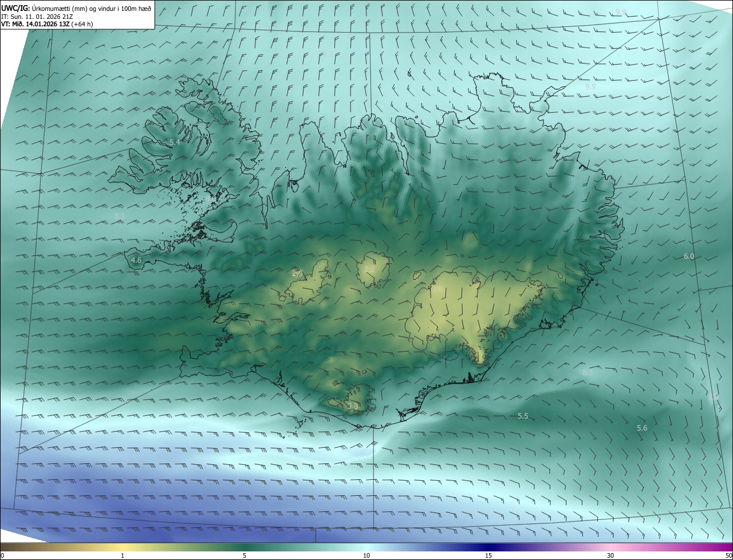Image resolution: width=733 pixels, height=560 pixels.
Task: Click the colour scale tick label 50
Action: coord(728,555)
